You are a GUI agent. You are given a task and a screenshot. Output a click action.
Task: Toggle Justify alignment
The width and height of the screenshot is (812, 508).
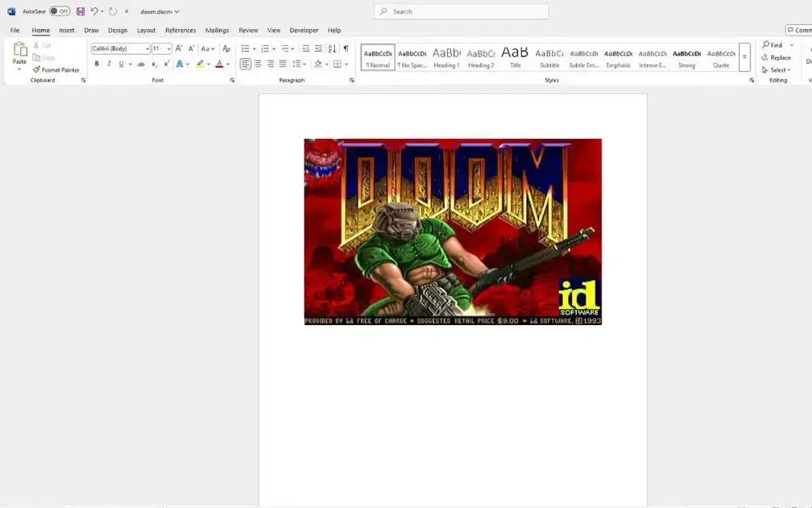coord(283,65)
